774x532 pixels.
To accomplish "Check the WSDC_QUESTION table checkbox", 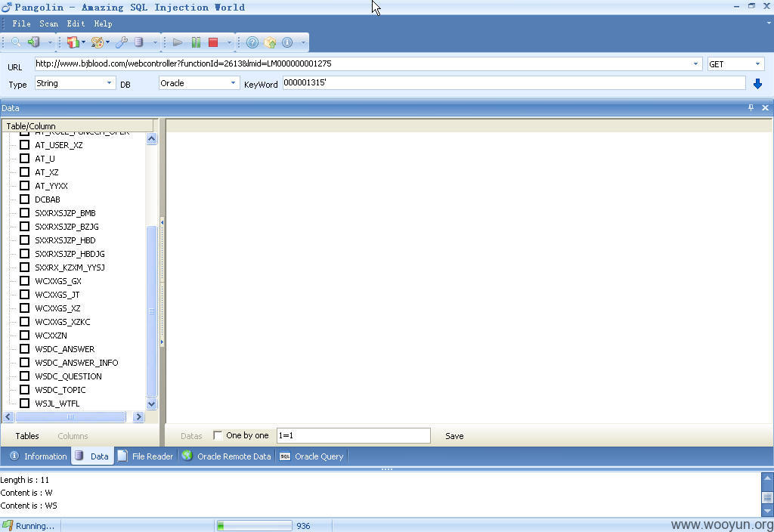I will pyautogui.click(x=24, y=376).
